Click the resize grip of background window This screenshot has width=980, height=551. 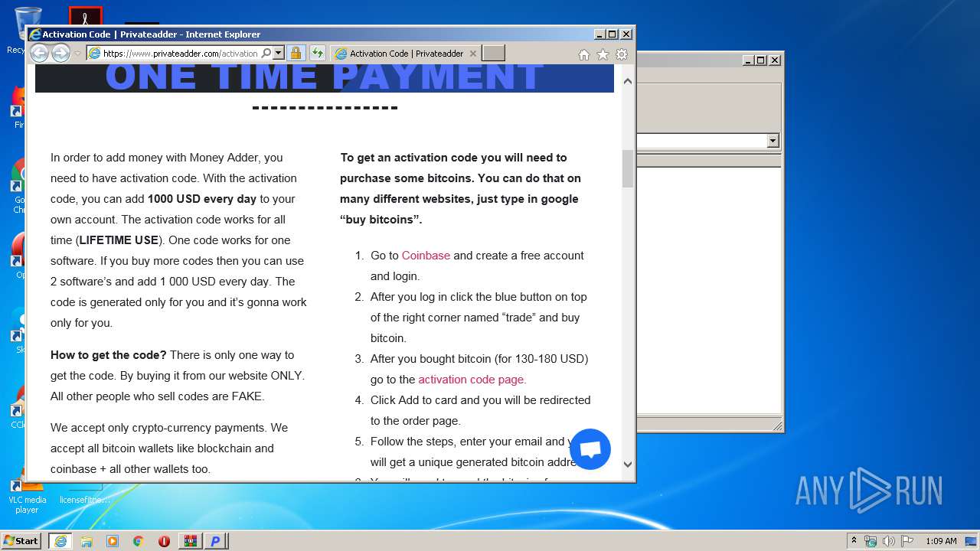(777, 425)
